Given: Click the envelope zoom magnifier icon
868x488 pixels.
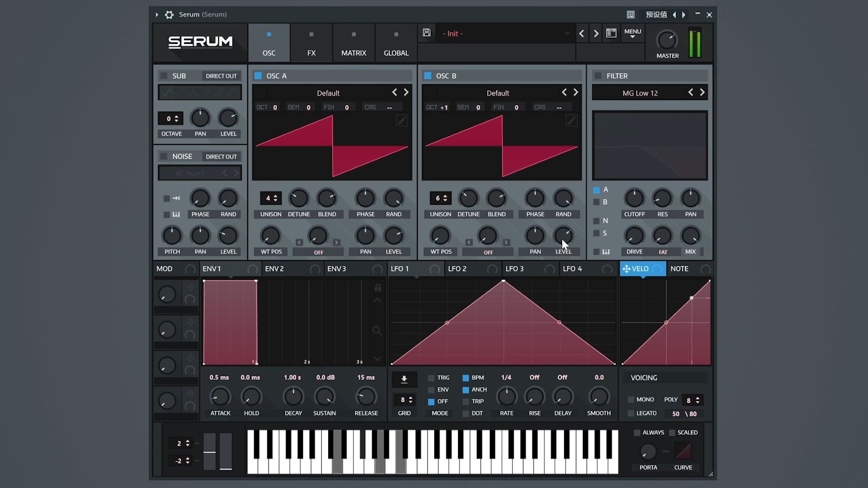Looking at the screenshot, I should (377, 330).
